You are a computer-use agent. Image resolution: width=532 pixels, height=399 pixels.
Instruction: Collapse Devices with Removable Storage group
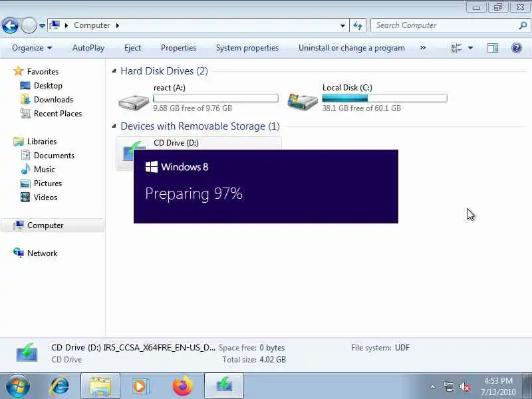click(114, 126)
